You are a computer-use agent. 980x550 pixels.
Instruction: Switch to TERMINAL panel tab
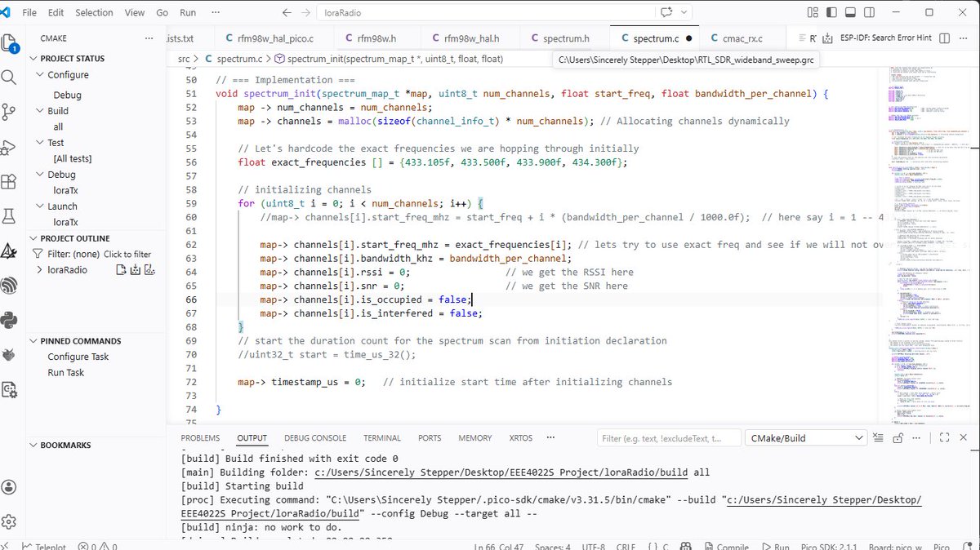(382, 438)
